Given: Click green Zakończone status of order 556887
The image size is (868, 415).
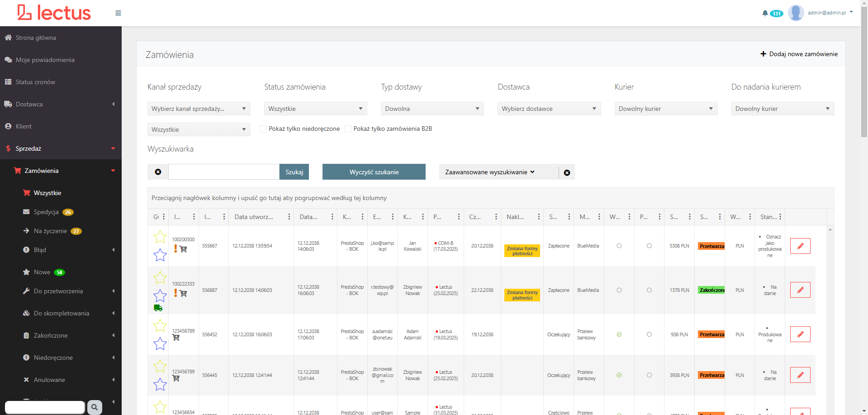Looking at the screenshot, I should [x=711, y=290].
